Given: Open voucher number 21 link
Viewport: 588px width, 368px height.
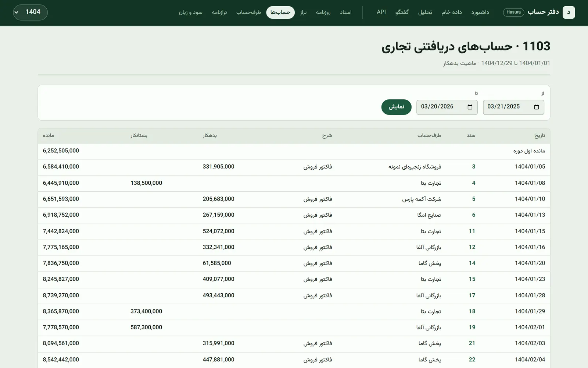Looking at the screenshot, I should tap(472, 343).
